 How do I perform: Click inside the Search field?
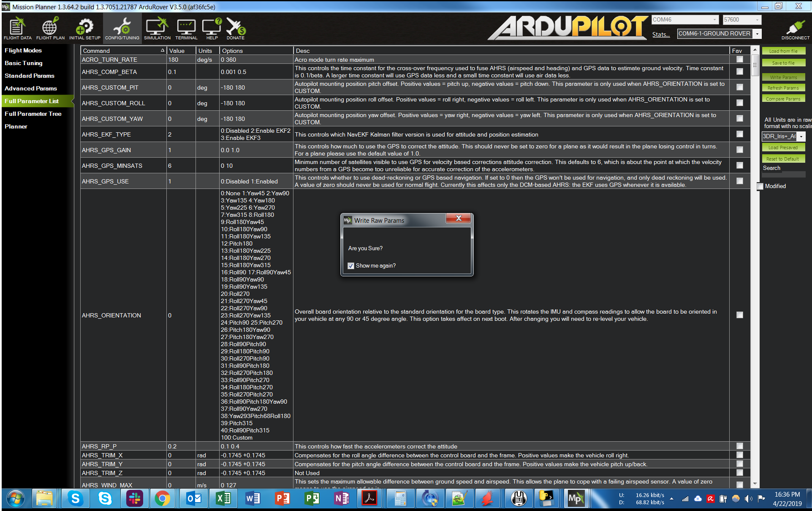pyautogui.click(x=783, y=174)
